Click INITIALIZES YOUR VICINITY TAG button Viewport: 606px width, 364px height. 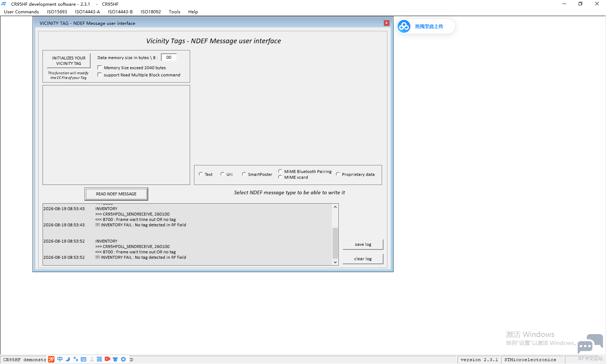pyautogui.click(x=69, y=61)
